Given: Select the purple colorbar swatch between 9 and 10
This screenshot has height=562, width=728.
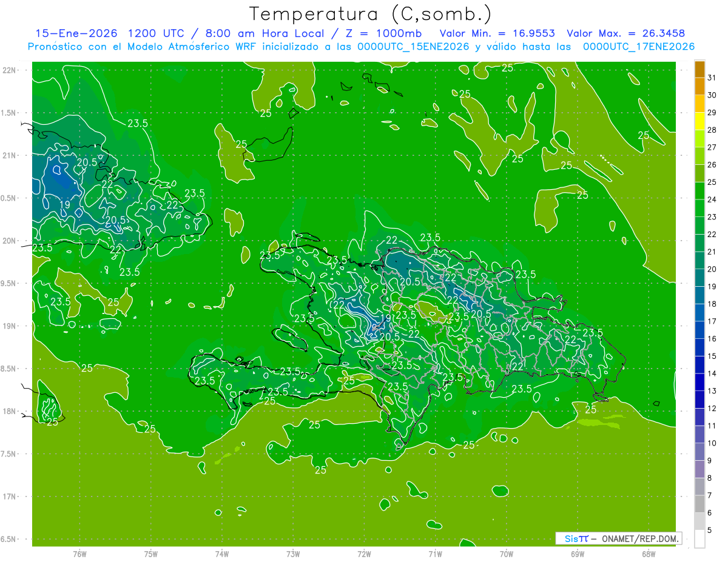Looking at the screenshot, I should pos(699,452).
